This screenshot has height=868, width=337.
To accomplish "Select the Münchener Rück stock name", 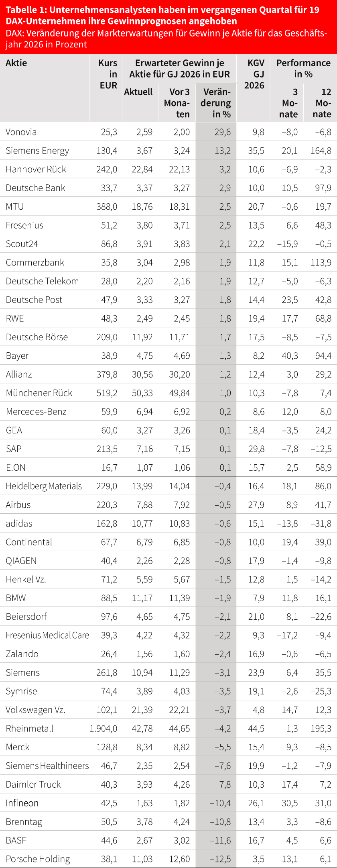I will pyautogui.click(x=39, y=393).
